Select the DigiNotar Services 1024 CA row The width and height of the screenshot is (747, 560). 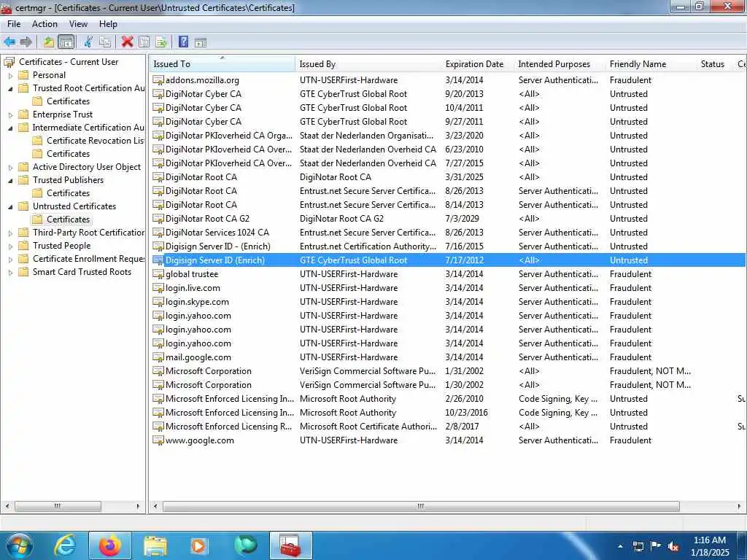coord(448,233)
